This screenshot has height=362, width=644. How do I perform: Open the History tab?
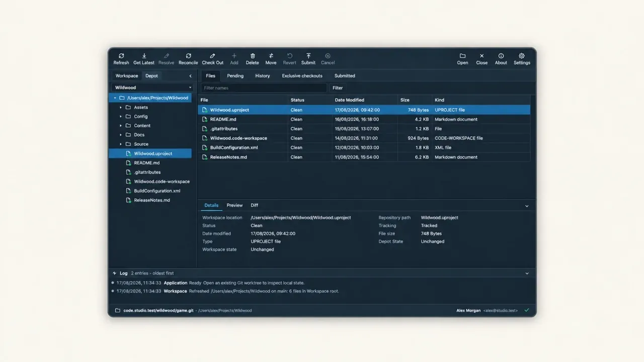tap(262, 76)
